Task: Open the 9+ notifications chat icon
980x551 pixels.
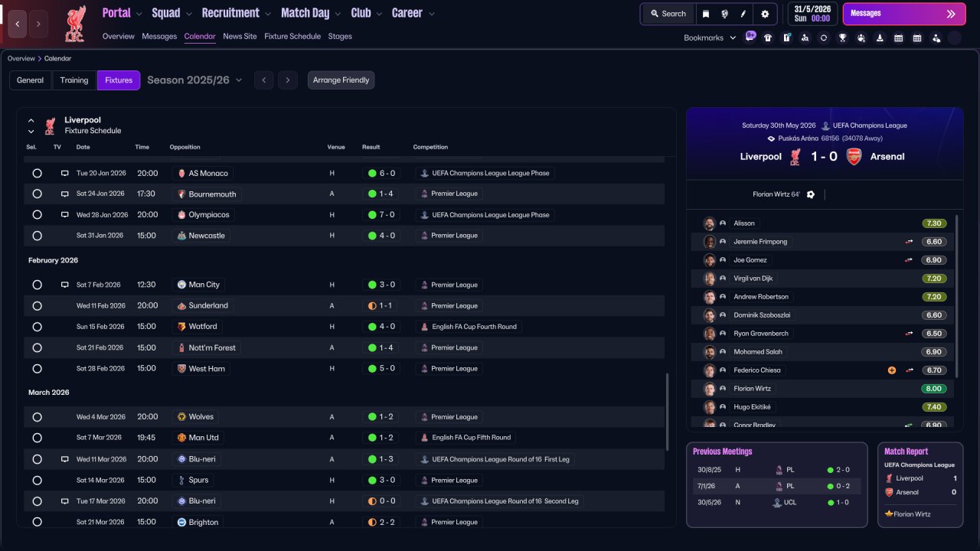Action: coord(750,36)
